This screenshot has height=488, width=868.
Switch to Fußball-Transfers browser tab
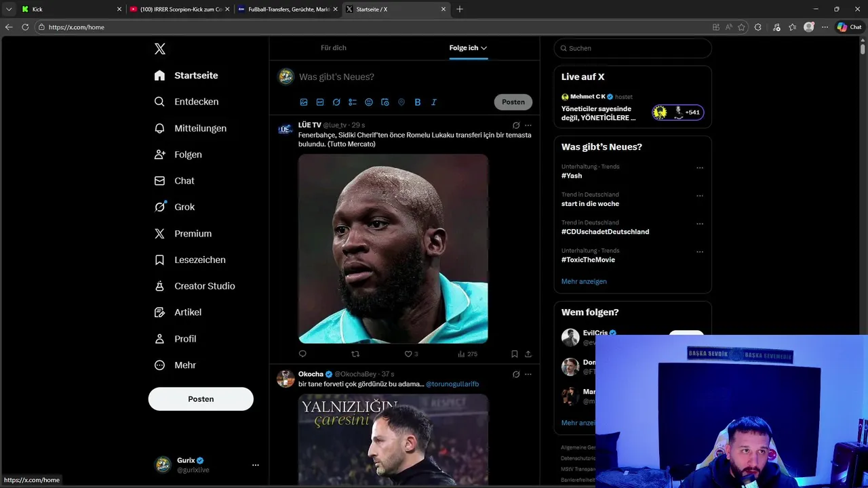tap(287, 9)
